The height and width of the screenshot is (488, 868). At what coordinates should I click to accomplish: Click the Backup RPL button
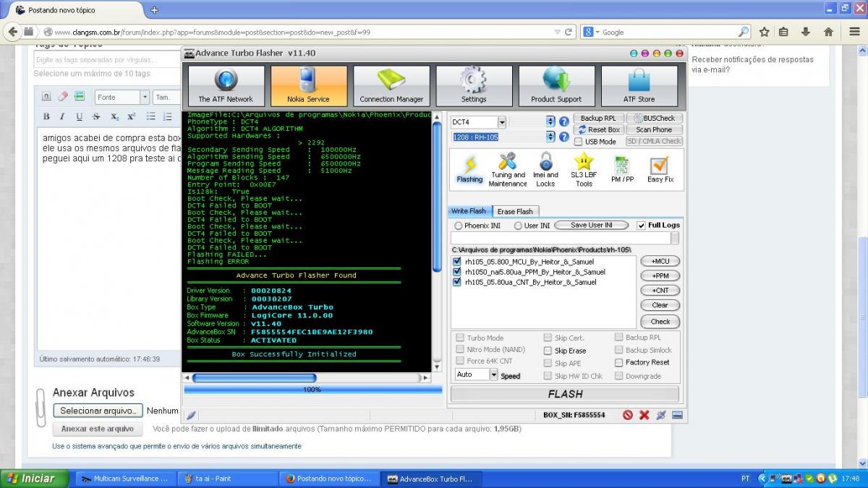pos(597,119)
